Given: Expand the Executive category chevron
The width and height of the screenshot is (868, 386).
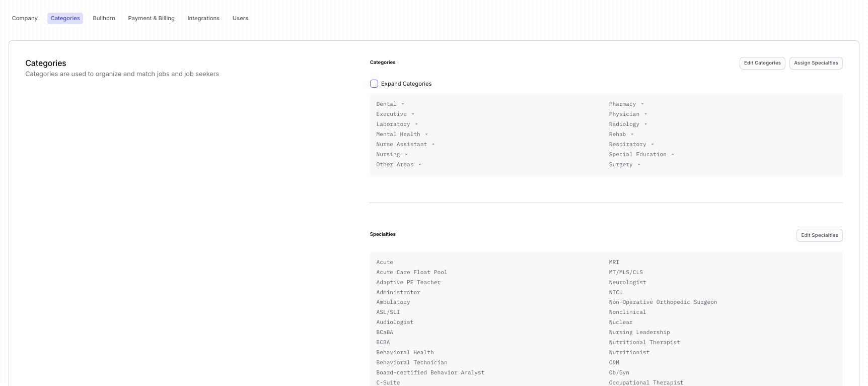Looking at the screenshot, I should point(413,114).
